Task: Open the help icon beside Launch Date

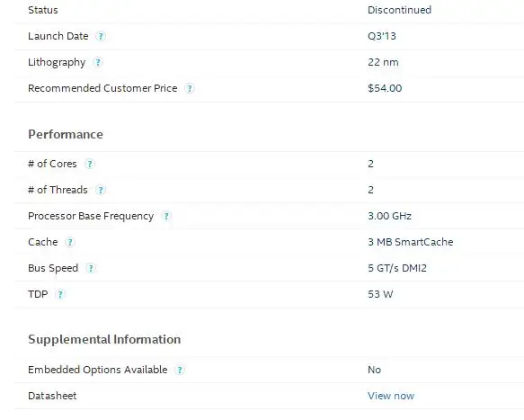Action: [101, 36]
